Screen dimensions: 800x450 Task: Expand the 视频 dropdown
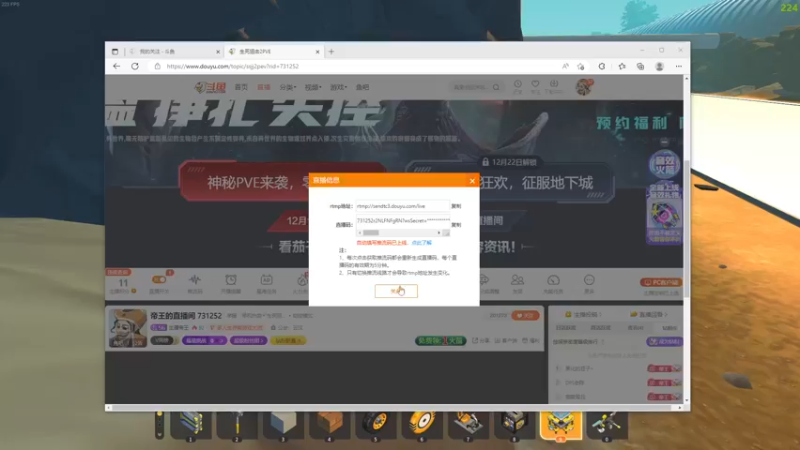(313, 87)
